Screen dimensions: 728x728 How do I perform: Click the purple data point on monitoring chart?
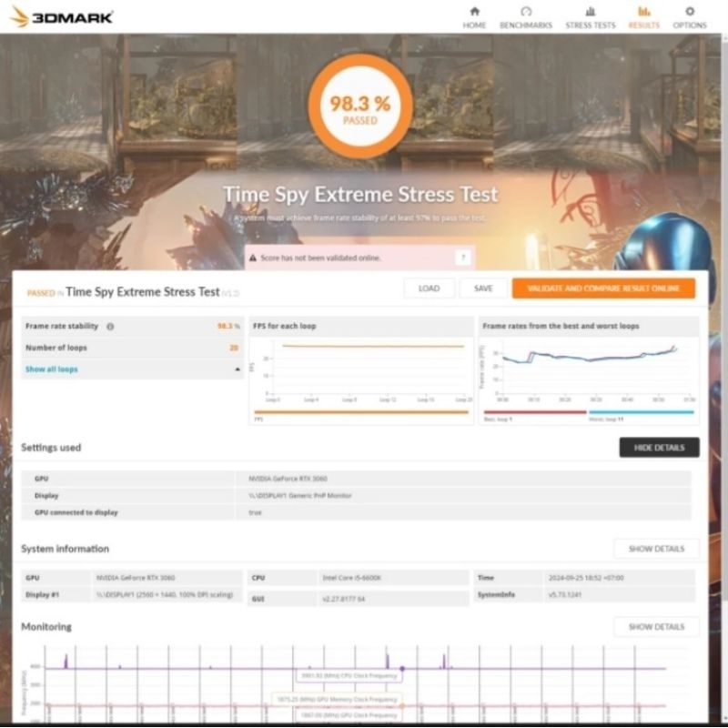click(x=402, y=669)
